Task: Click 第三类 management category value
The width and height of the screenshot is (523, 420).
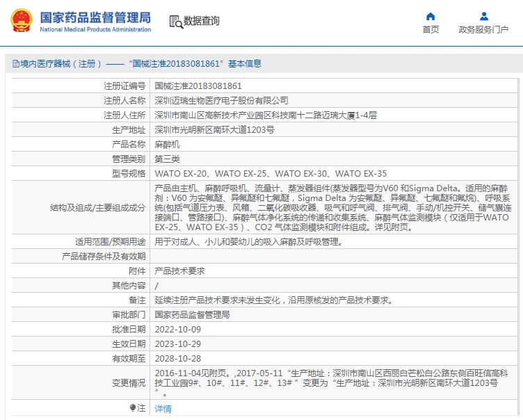Action: click(x=167, y=159)
